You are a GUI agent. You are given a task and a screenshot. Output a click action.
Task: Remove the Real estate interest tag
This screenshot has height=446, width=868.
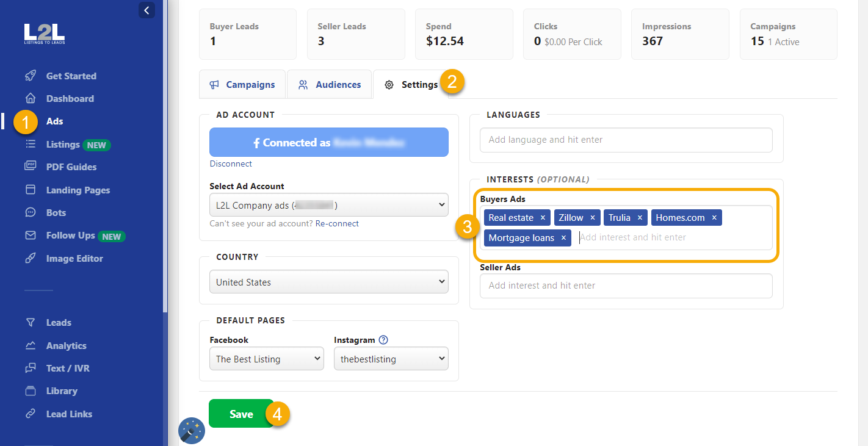pyautogui.click(x=543, y=218)
